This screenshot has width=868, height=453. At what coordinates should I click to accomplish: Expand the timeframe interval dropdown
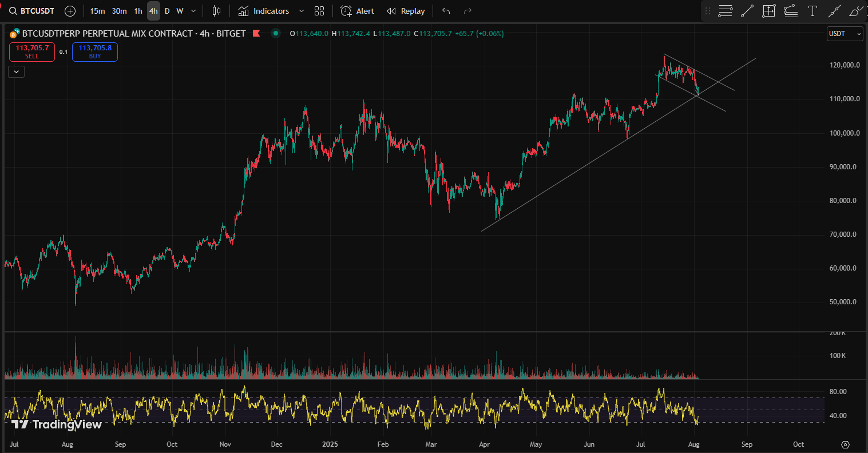pyautogui.click(x=193, y=11)
